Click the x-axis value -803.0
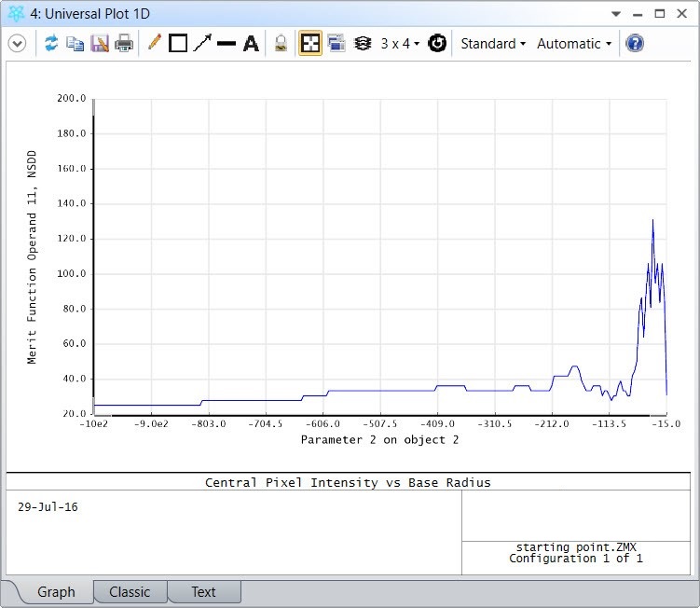The image size is (700, 608). coord(209,424)
